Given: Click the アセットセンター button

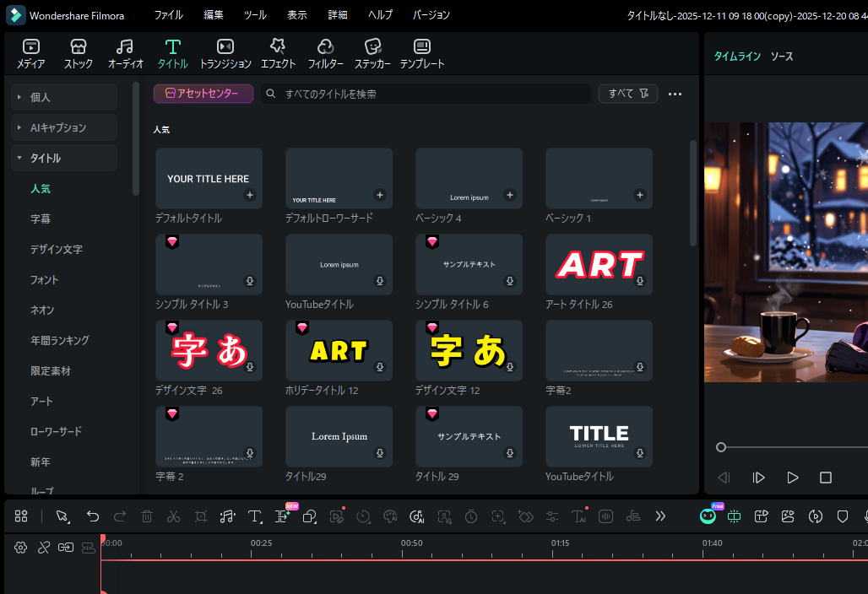Looking at the screenshot, I should [203, 94].
